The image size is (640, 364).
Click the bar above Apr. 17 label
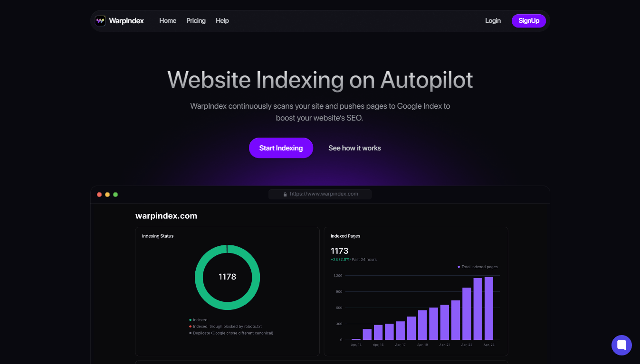[400, 331]
